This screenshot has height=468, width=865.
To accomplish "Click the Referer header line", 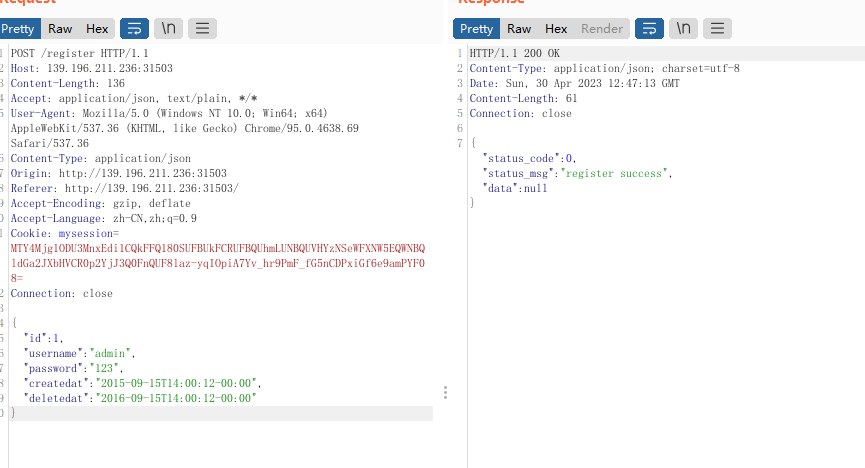I will [x=125, y=188].
